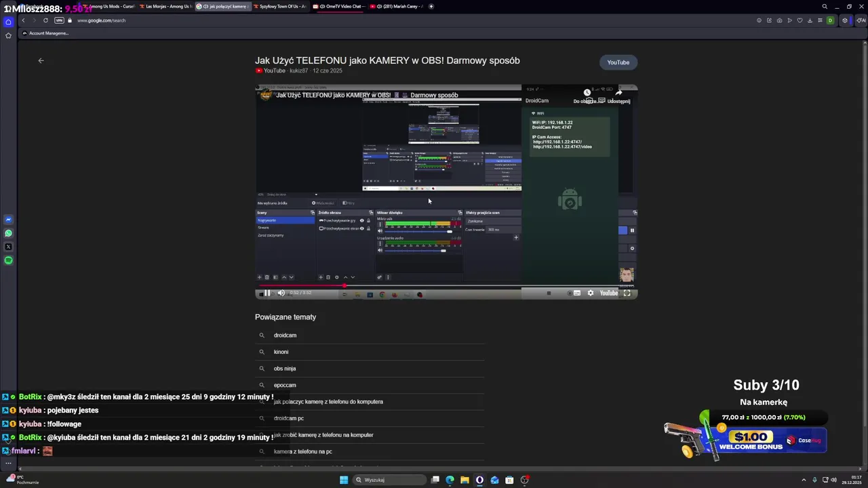Seek on the red video progress bar
Viewport: 868px width, 488px height.
446,285
